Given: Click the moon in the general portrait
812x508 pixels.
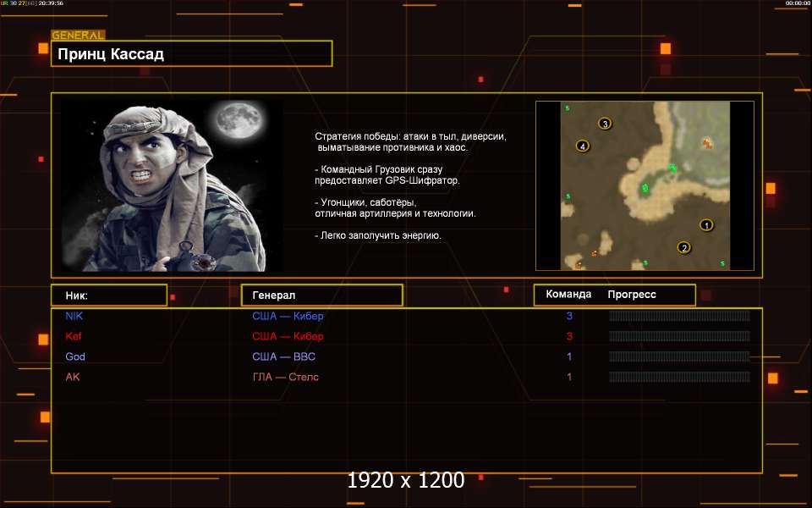Looking at the screenshot, I should tap(239, 119).
